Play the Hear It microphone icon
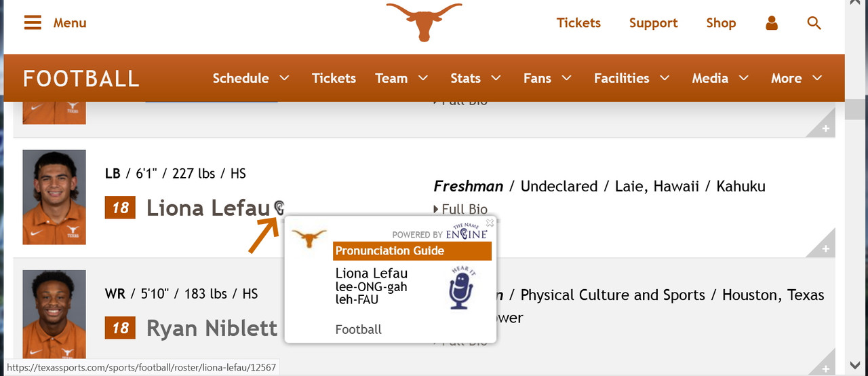 [462, 288]
